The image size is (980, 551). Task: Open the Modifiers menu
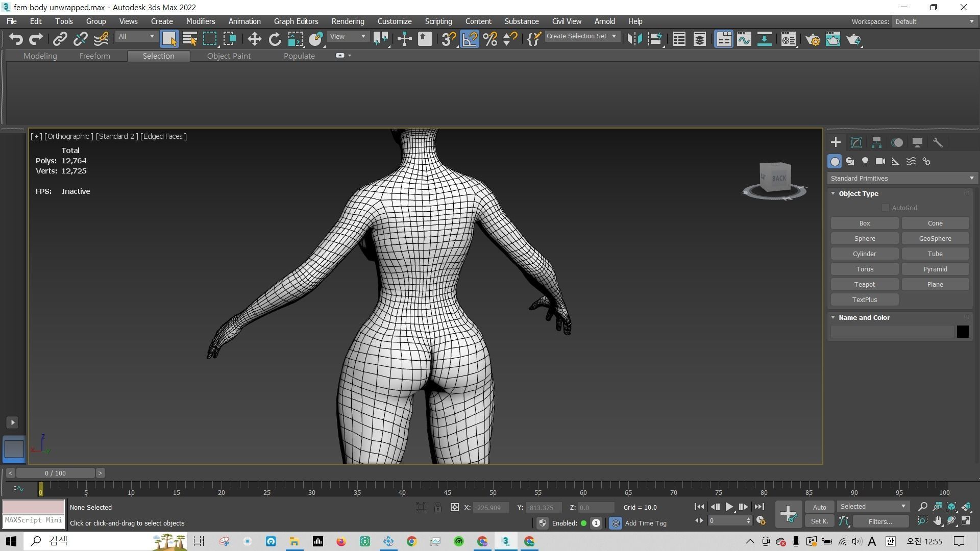[x=201, y=21]
